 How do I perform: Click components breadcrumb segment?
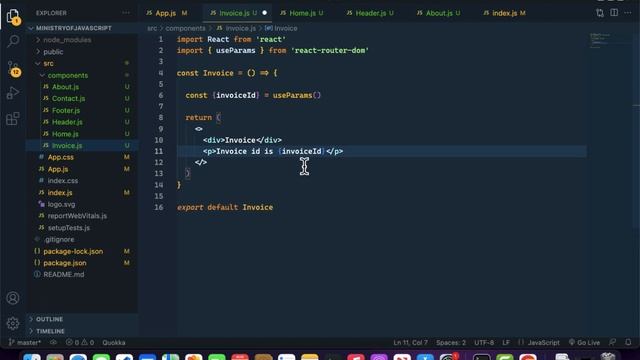pyautogui.click(x=185, y=28)
